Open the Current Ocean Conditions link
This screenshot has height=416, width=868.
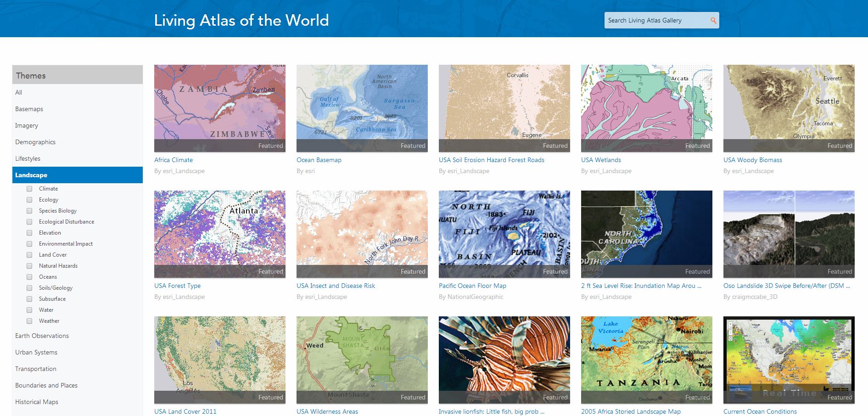[x=760, y=411]
